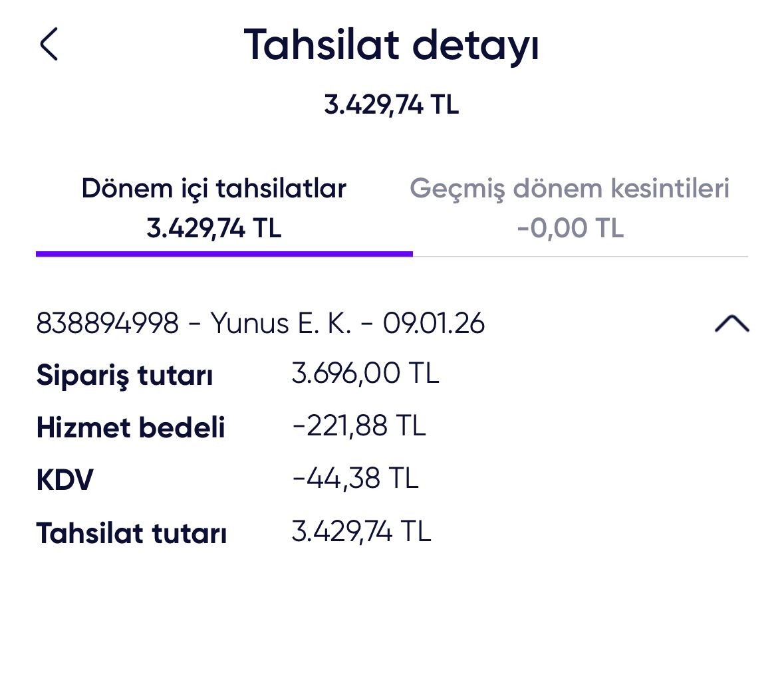Click the 3.429,74 TL value beside Tahsilat tutarı
Viewport: 784px width, 678px height.
pos(361,532)
